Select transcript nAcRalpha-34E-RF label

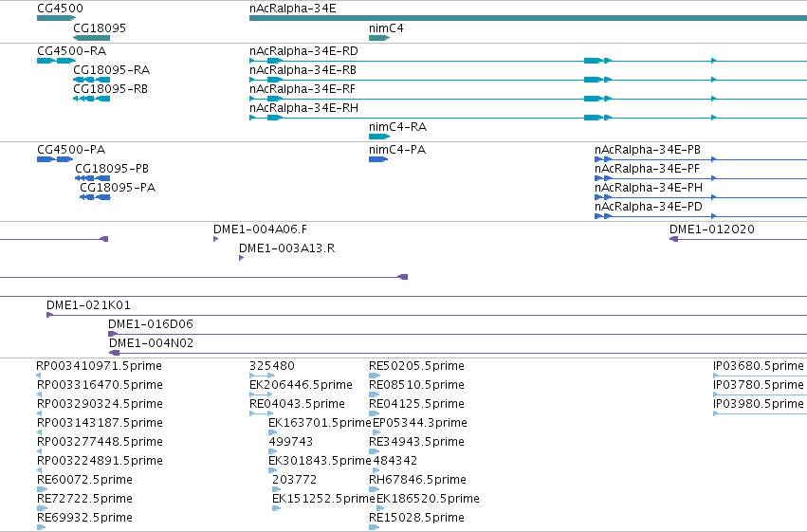click(303, 89)
